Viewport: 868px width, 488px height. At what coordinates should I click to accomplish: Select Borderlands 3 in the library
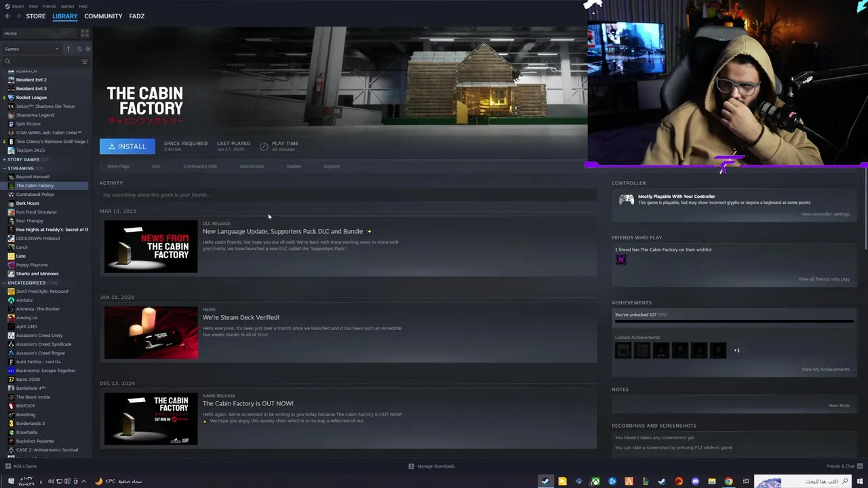click(31, 424)
